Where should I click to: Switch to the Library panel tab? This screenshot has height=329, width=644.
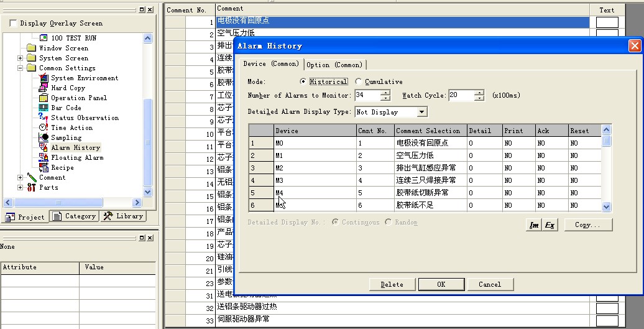pos(123,216)
